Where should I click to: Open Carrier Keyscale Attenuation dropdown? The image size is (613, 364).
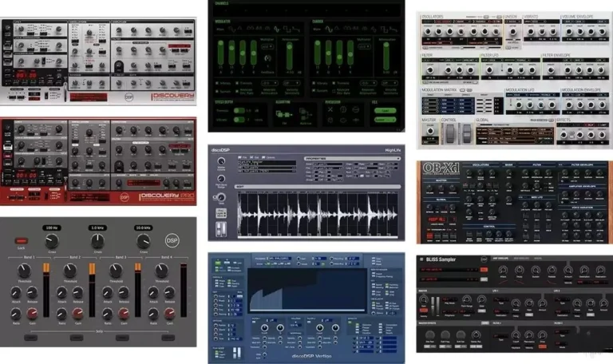(x=368, y=83)
